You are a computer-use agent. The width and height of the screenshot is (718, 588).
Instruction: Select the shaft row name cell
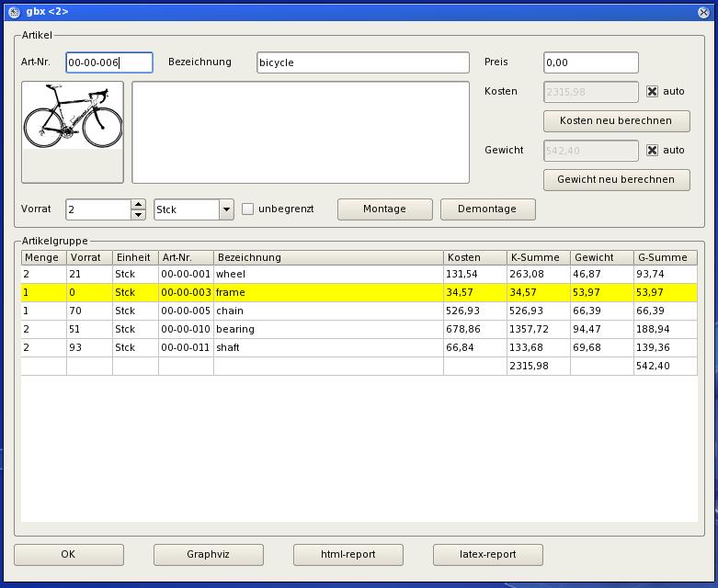[x=328, y=347]
